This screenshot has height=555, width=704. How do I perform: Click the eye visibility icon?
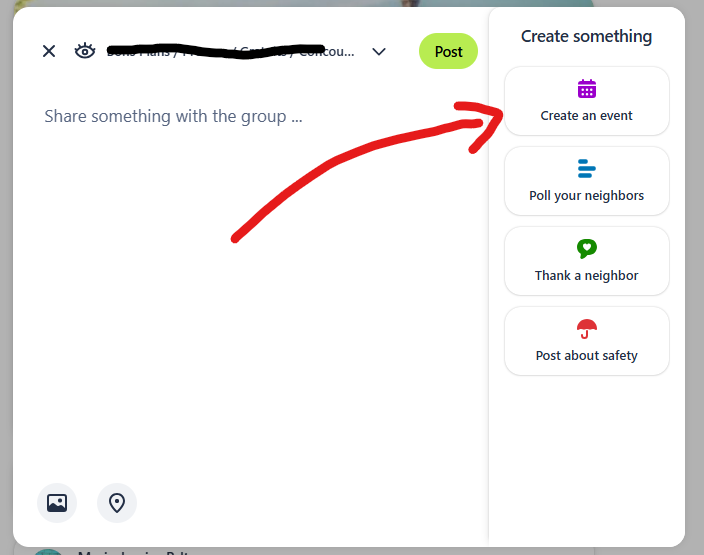pos(85,51)
